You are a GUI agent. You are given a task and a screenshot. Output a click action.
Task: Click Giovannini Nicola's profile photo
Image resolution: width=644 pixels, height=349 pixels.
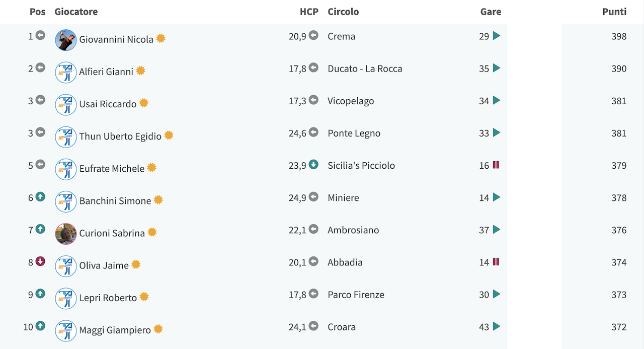[x=66, y=40]
